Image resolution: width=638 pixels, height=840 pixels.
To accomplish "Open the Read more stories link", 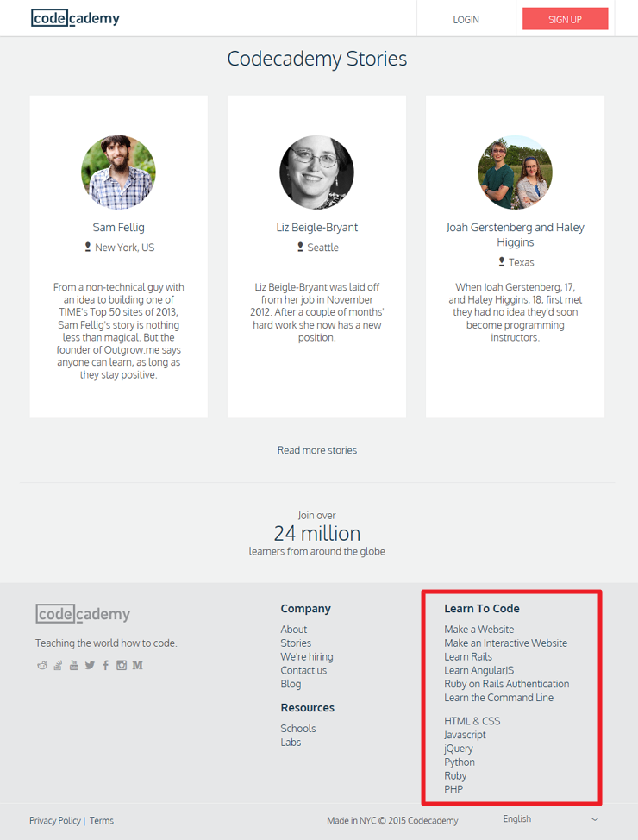I will 317,450.
